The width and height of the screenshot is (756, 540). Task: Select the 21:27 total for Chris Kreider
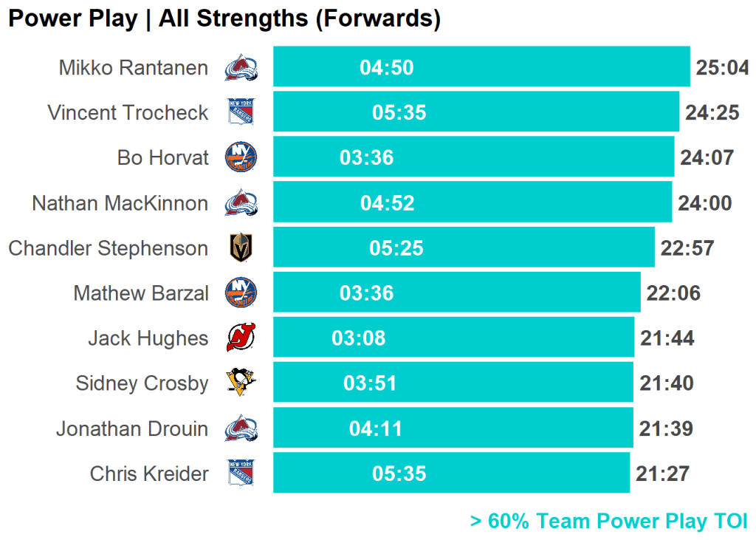coord(662,474)
